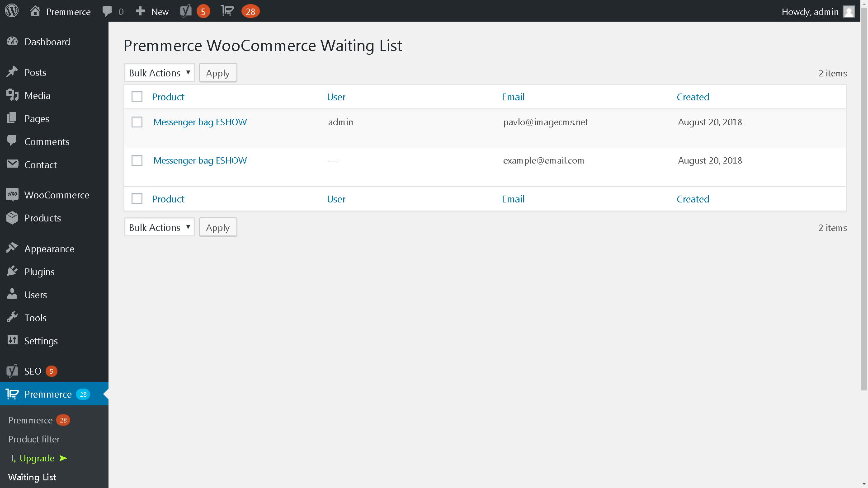
Task: Tick the select-all checkbox in table header
Action: point(137,96)
